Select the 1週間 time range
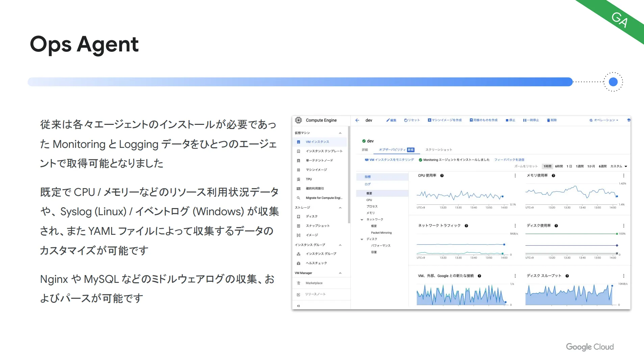 click(x=580, y=166)
